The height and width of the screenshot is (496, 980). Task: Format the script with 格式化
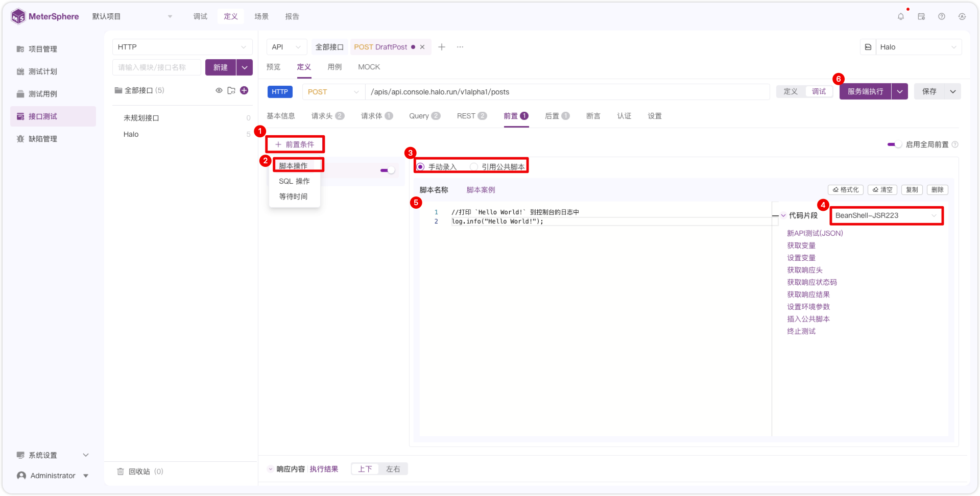tap(846, 190)
